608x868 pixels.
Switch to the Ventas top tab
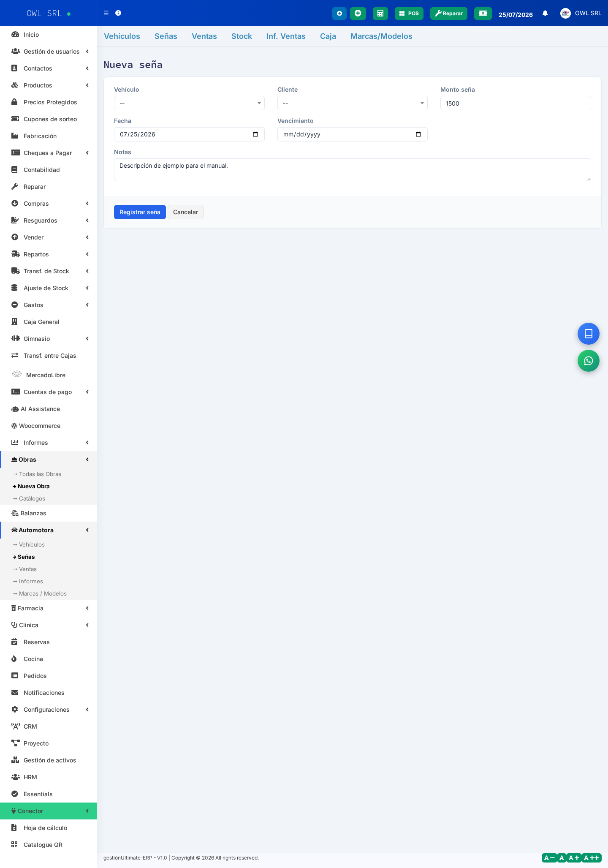(x=204, y=36)
